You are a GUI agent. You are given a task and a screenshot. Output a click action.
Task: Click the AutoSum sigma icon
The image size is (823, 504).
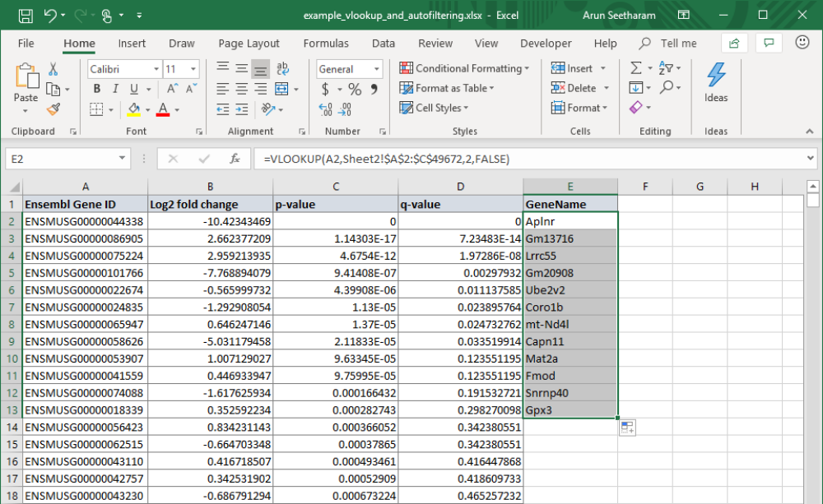pyautogui.click(x=635, y=68)
